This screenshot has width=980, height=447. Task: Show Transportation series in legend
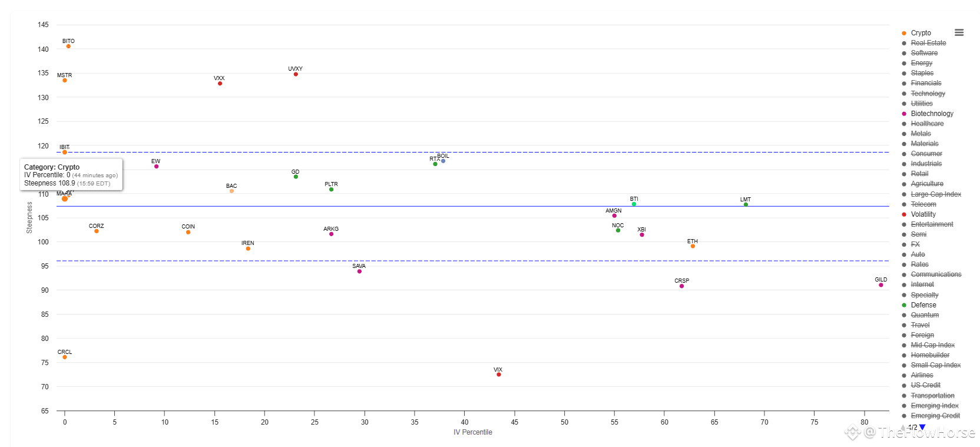click(x=932, y=396)
